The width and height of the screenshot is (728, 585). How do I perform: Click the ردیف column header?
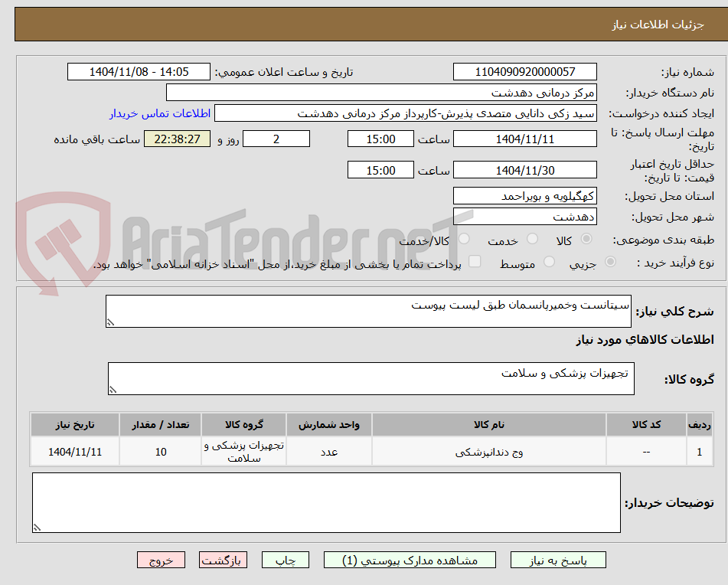click(x=700, y=425)
